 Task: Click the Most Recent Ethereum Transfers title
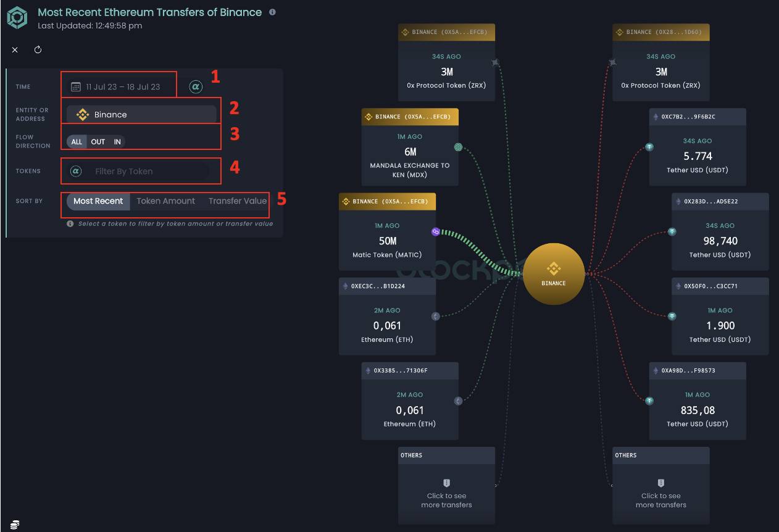pyautogui.click(x=150, y=12)
